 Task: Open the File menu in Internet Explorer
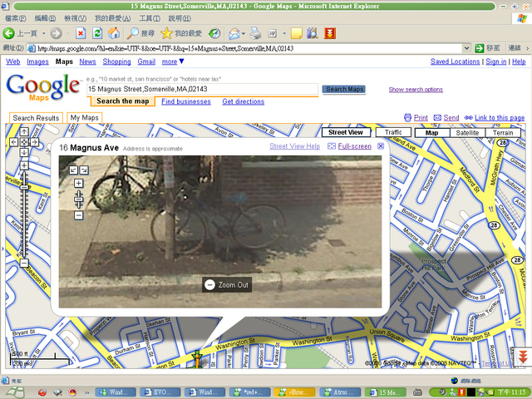[x=16, y=18]
